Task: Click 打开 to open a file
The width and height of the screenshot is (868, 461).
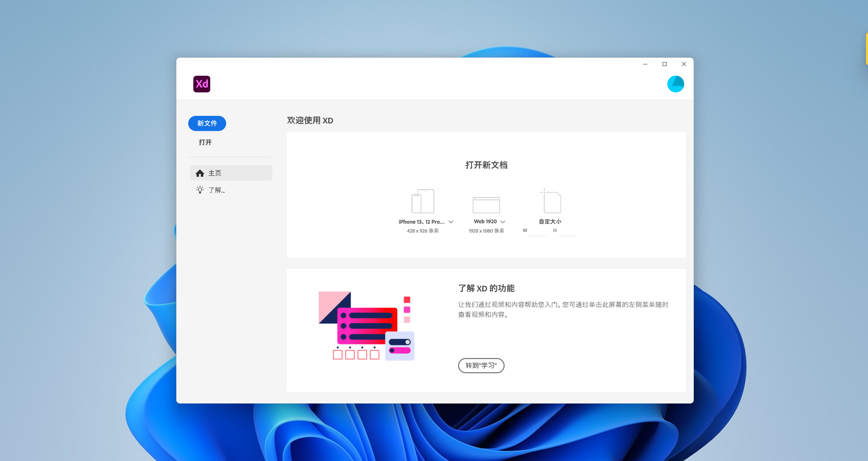Action: click(205, 142)
